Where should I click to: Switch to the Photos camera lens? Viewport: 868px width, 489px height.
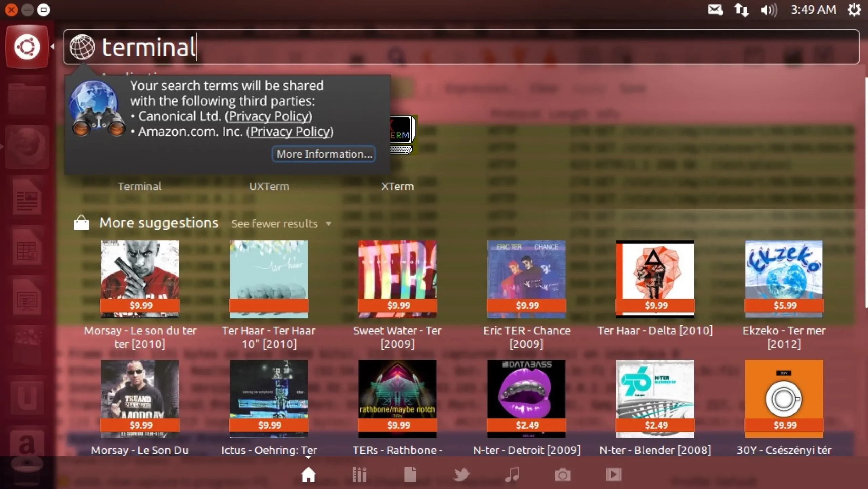coord(563,474)
